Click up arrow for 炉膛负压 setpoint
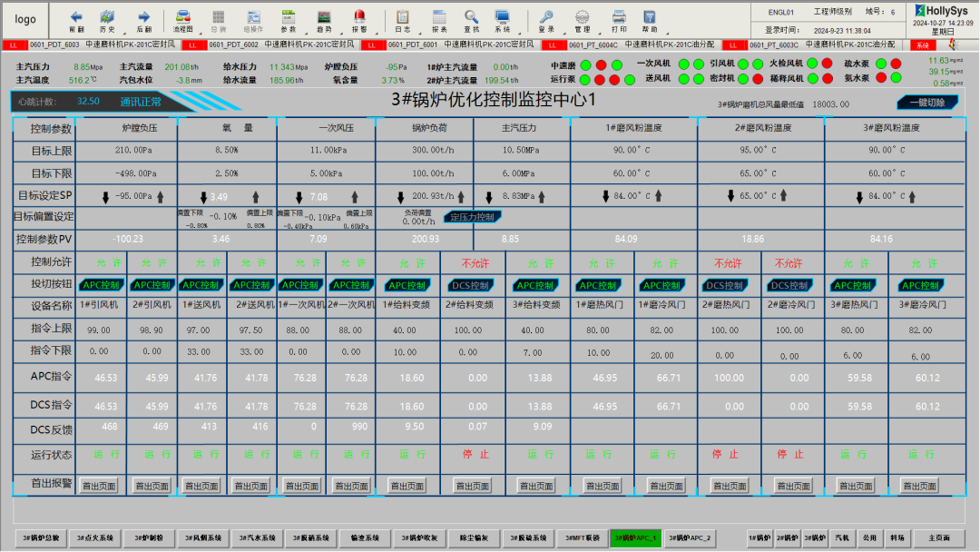Screen dimensions: 980x552 pyautogui.click(x=161, y=196)
